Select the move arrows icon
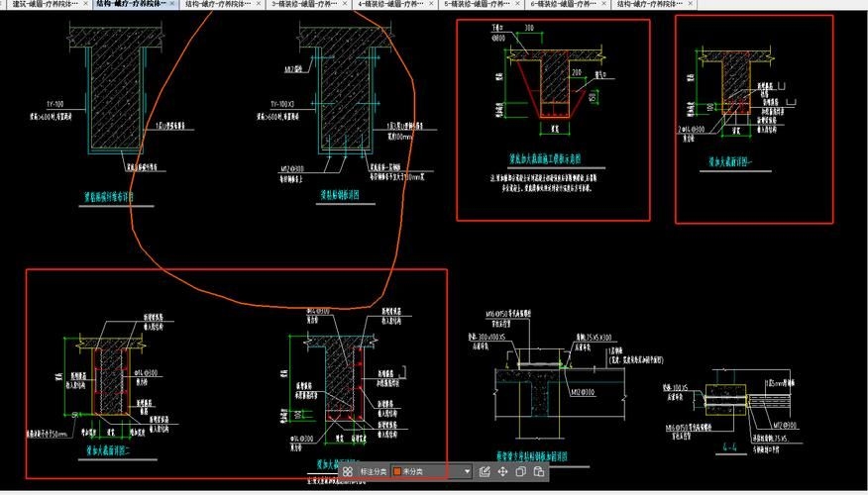Image resolution: width=868 pixels, height=495 pixels. 503,472
